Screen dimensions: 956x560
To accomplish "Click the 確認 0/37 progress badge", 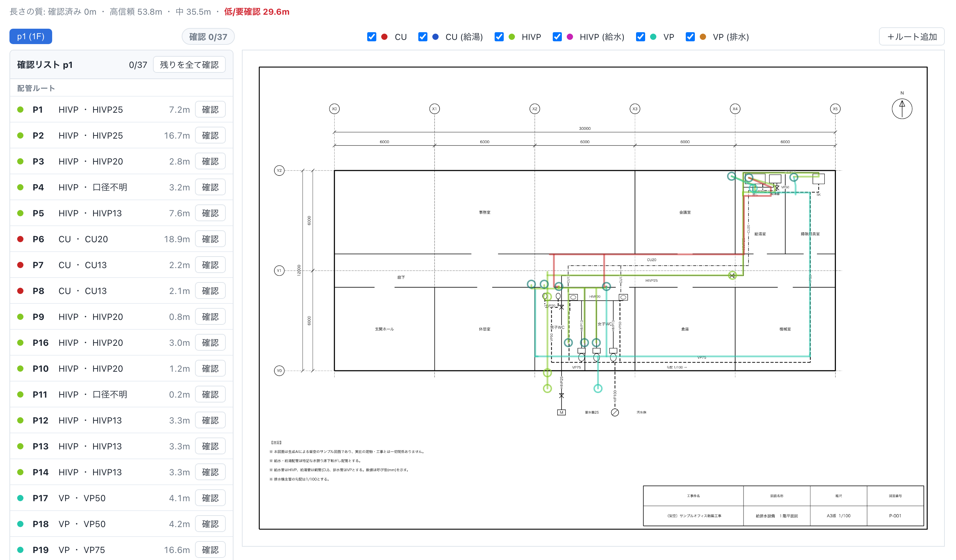I will pyautogui.click(x=208, y=37).
